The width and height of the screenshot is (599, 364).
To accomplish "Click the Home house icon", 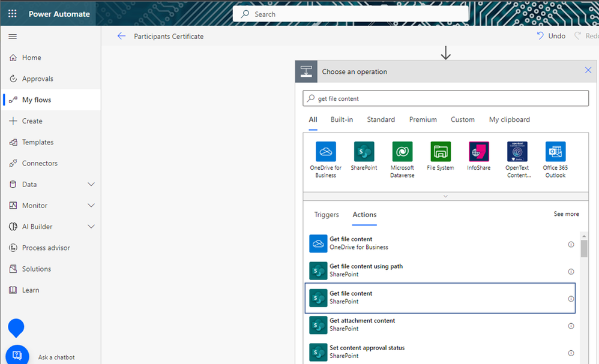I will click(13, 58).
